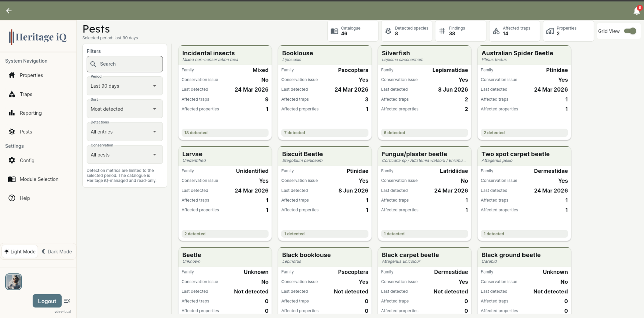Viewport: 644px width, 318px height.
Task: Click the Findings hash icon
Action: point(442,31)
